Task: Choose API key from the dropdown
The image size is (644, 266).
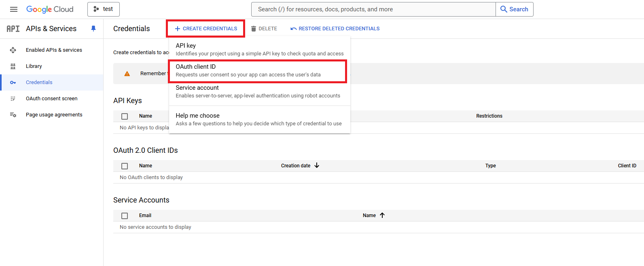Action: [x=259, y=49]
